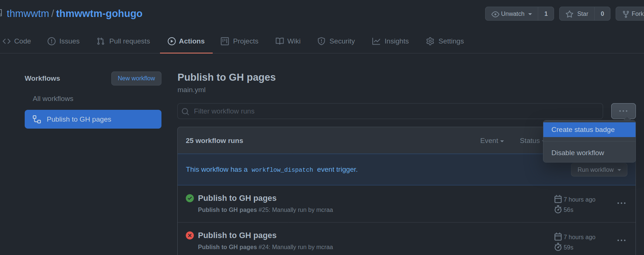Click calendar icon of run #24
Viewport: 644px width, 255px height.
pos(558,237)
